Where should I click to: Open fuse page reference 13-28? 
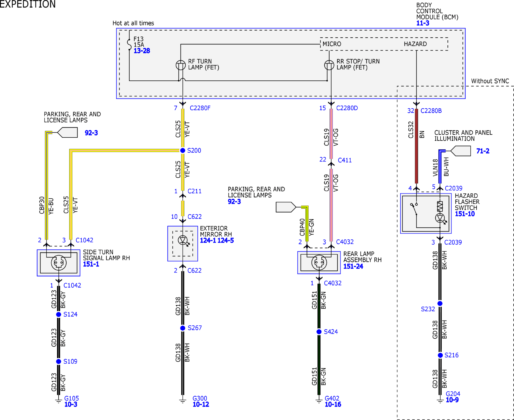click(x=142, y=51)
